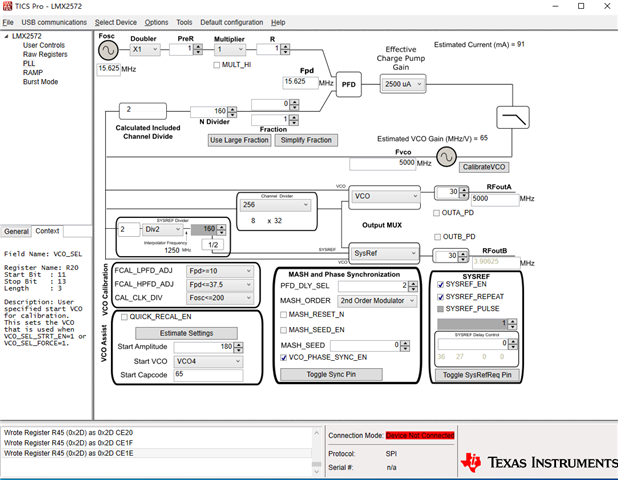Enable the OUTA_PD checkbox
Image resolution: width=618 pixels, height=480 pixels.
coord(436,213)
